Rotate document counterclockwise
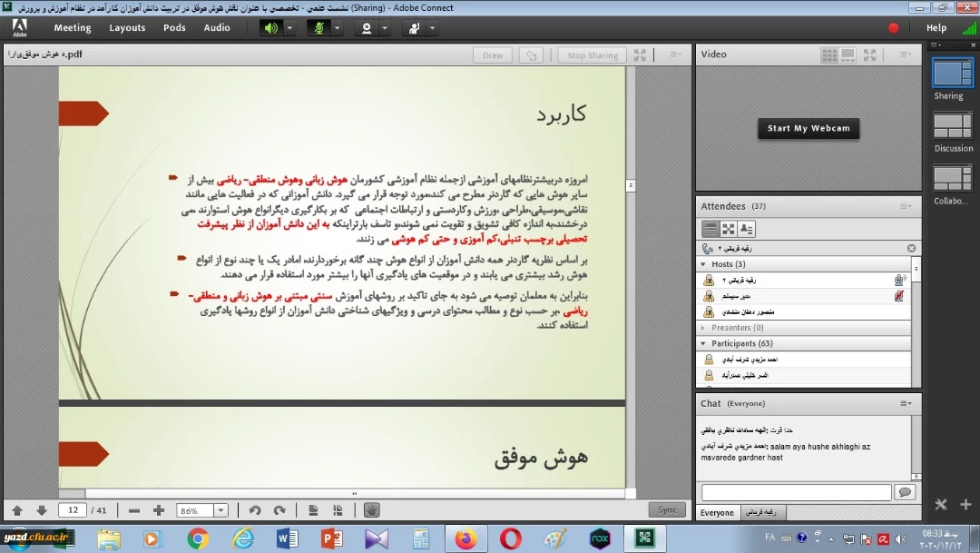This screenshot has width=980, height=553. (255, 510)
